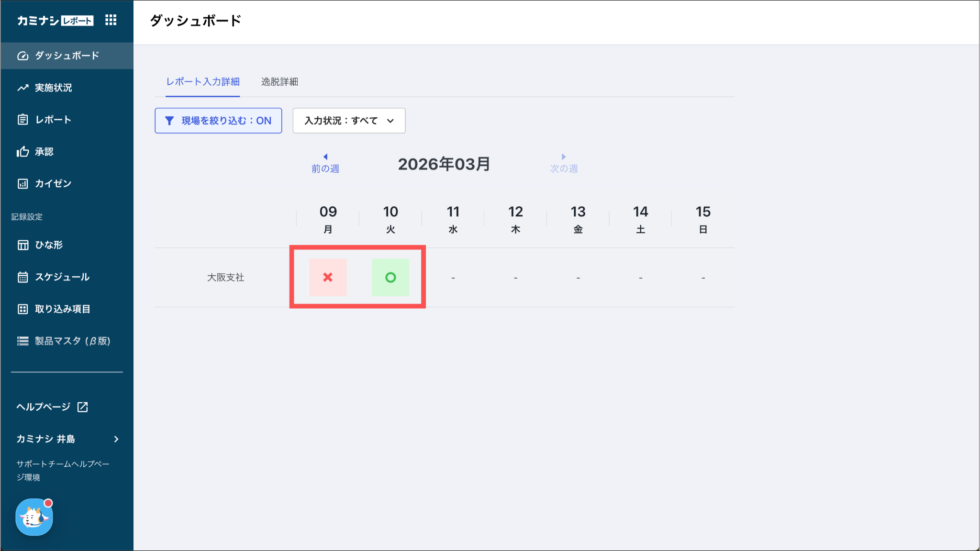The image size is (980, 551).
Task: Switch to the 逸脱詳細 tab
Action: [279, 82]
